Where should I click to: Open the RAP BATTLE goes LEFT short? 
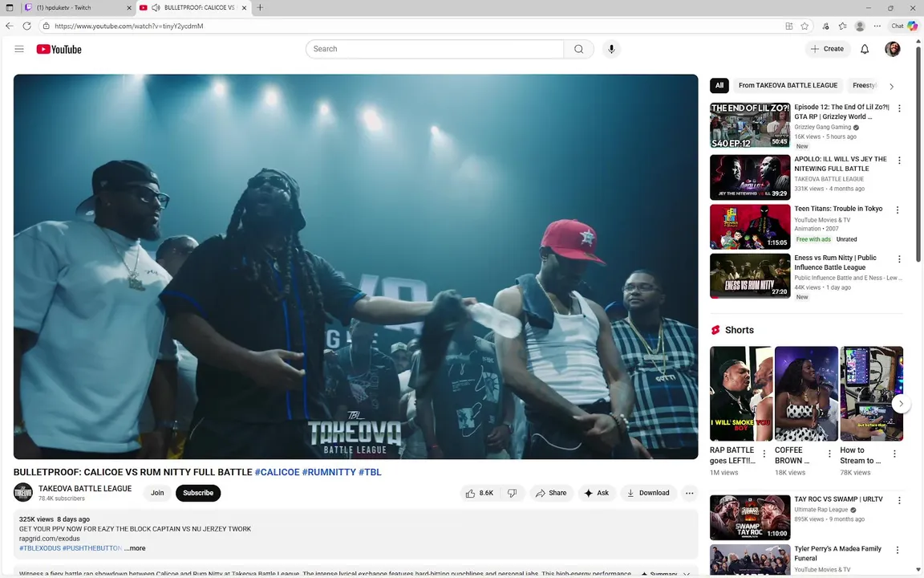(x=741, y=393)
